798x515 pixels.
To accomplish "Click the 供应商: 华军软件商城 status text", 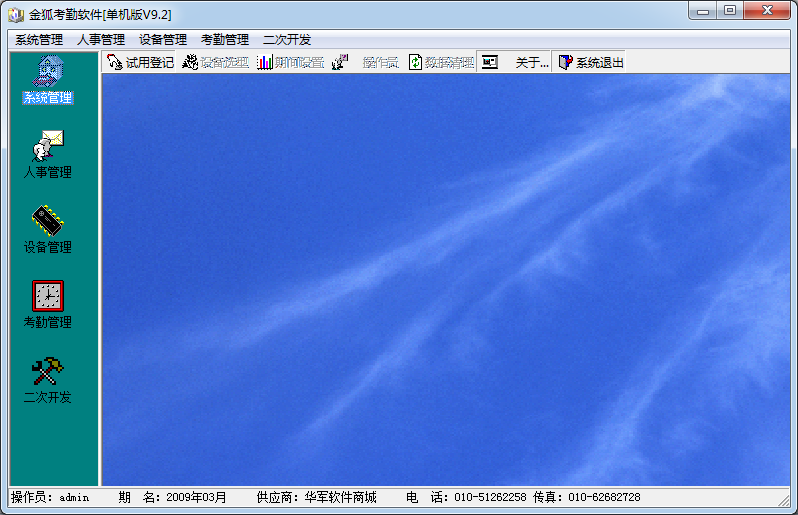I will [317, 497].
